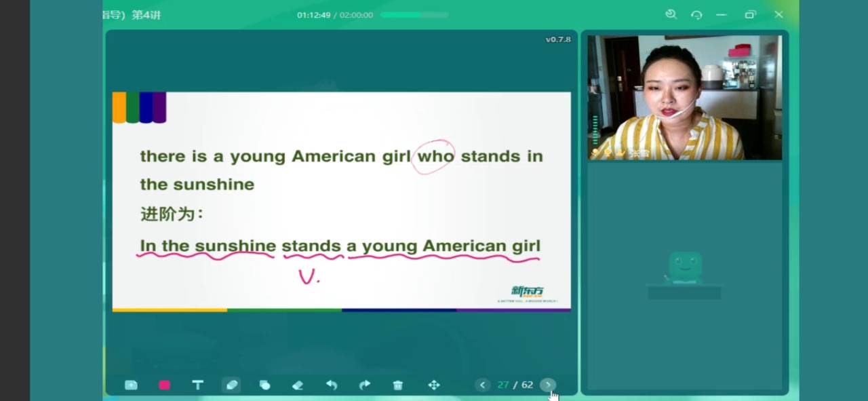This screenshot has width=868, height=401.
Task: Click the 27 / 62 page indicator
Action: coord(515,385)
